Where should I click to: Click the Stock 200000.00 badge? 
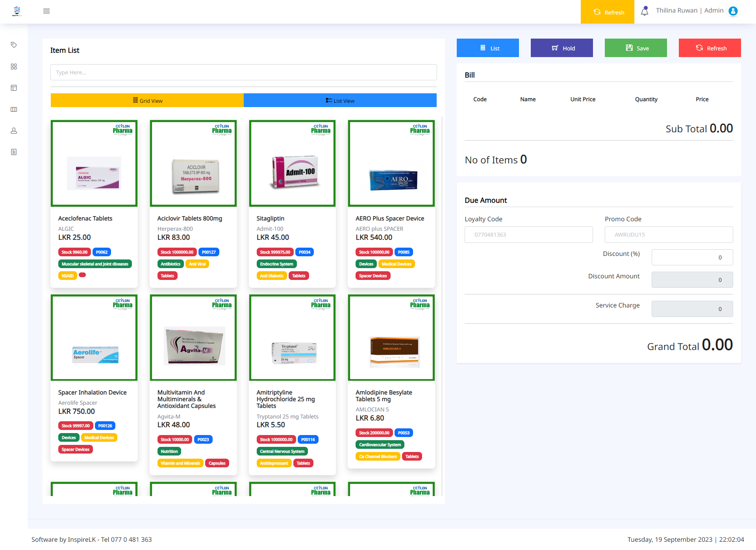pyautogui.click(x=374, y=433)
